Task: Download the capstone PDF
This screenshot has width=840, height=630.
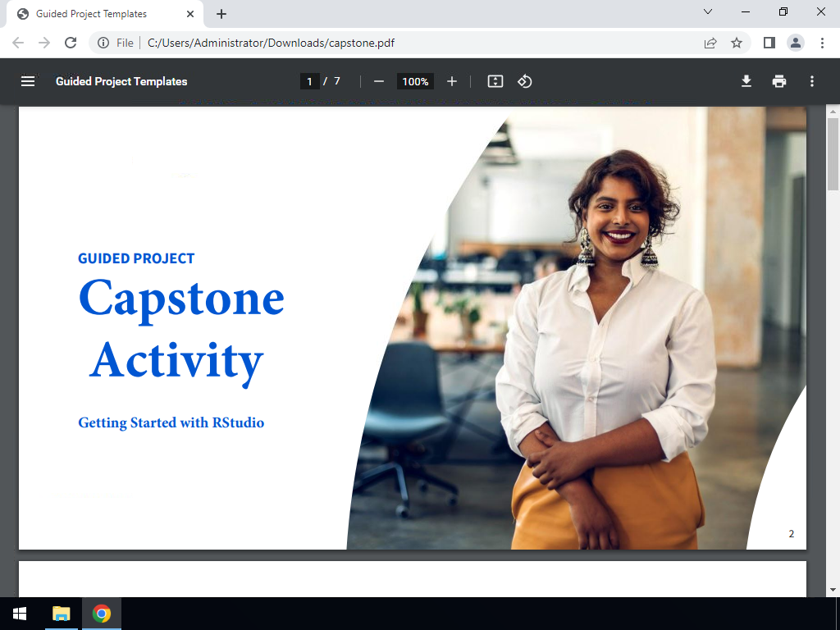Action: 746,81
